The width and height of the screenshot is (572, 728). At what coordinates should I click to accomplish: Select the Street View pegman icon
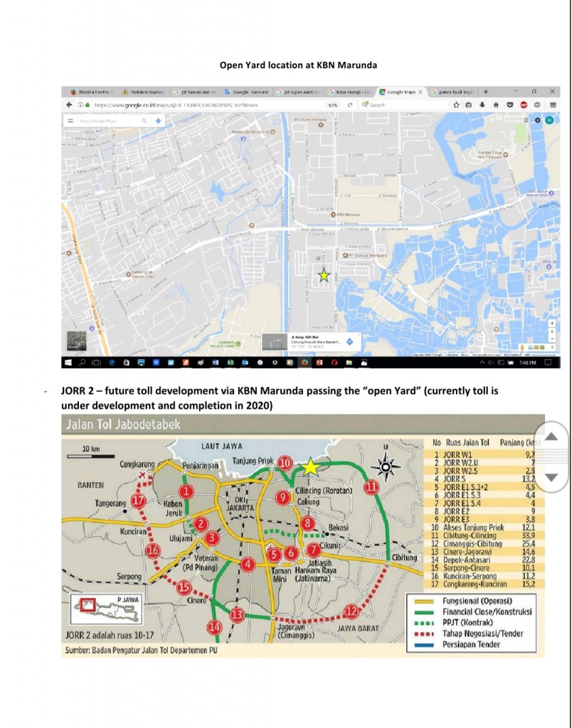click(523, 347)
